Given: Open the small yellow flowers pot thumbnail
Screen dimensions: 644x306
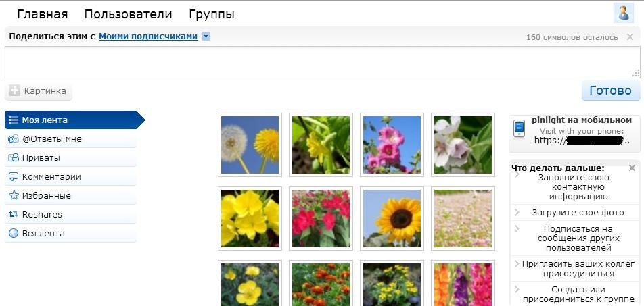Looking at the screenshot, I should [x=392, y=284].
